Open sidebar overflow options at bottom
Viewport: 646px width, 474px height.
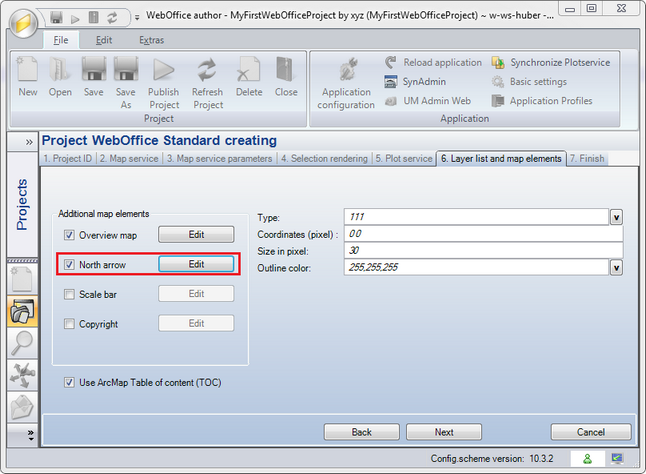point(30,435)
